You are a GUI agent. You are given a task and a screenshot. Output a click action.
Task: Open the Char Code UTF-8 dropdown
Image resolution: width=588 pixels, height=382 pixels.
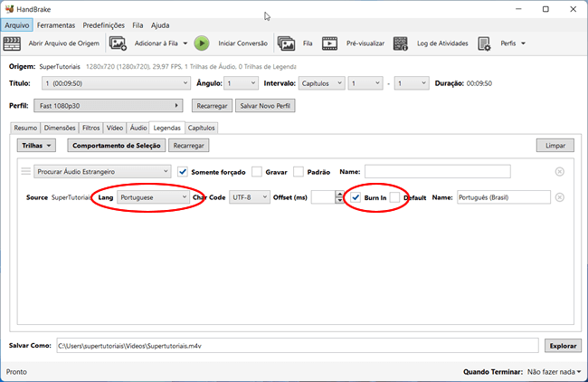(x=250, y=197)
